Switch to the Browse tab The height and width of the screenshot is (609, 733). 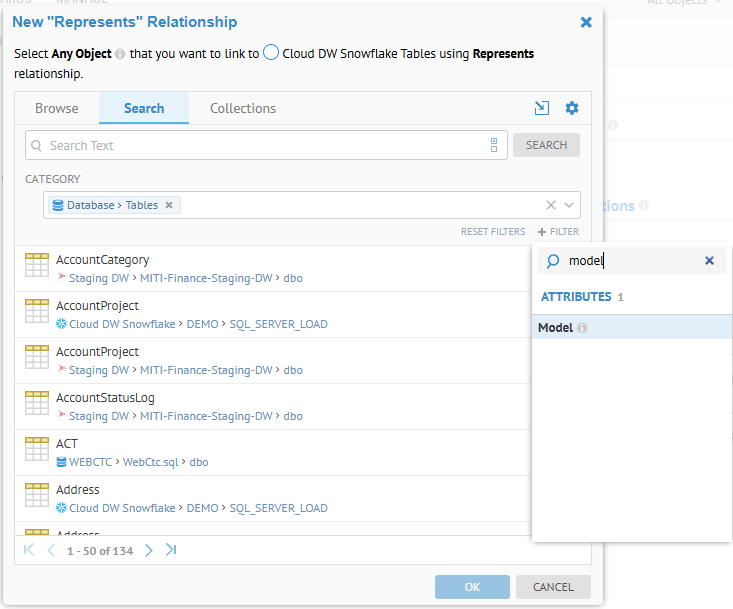click(56, 108)
